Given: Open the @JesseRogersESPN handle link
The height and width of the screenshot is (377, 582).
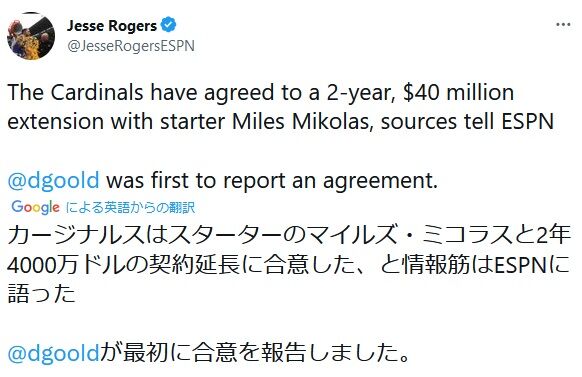Looking at the screenshot, I should pos(131,46).
